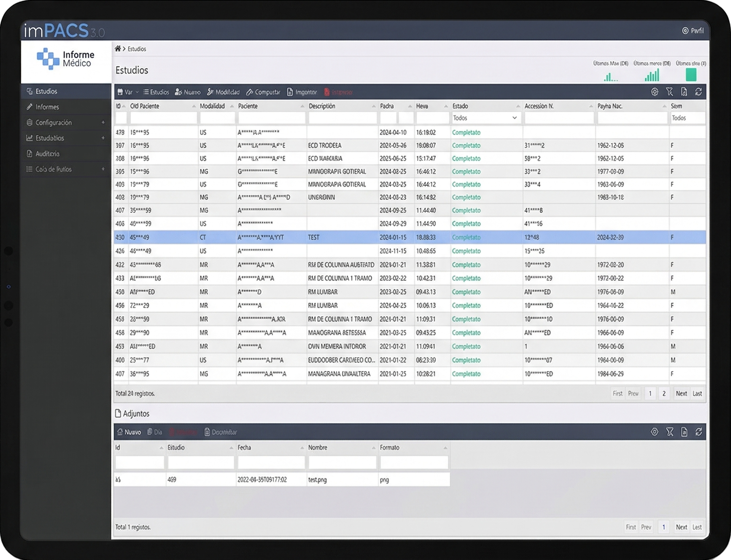
Task: Click the green series indicator chart
Action: pyautogui.click(x=691, y=74)
